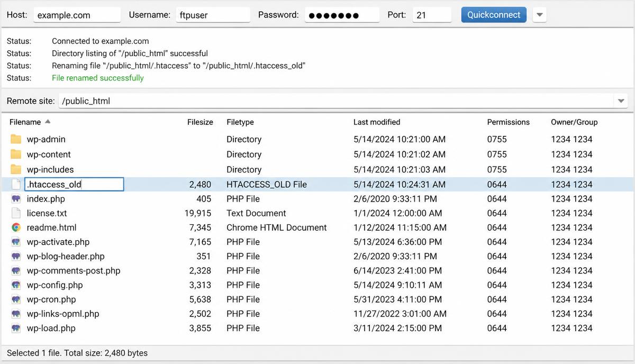Click the blank file icon beside .htaccess_old
Image resolution: width=635 pixels, height=364 pixels.
pyautogui.click(x=16, y=184)
